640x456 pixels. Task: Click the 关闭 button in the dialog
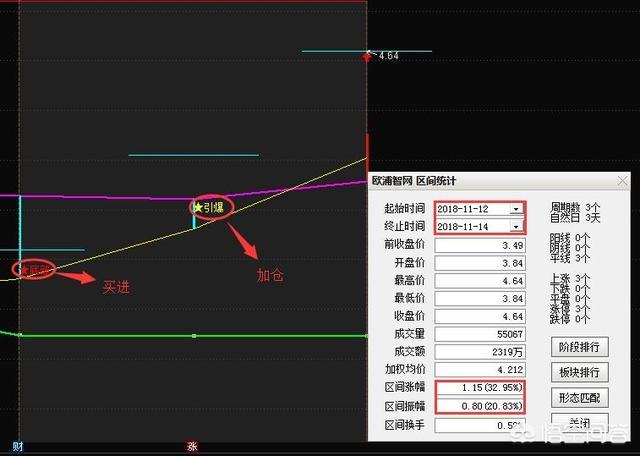tap(580, 423)
